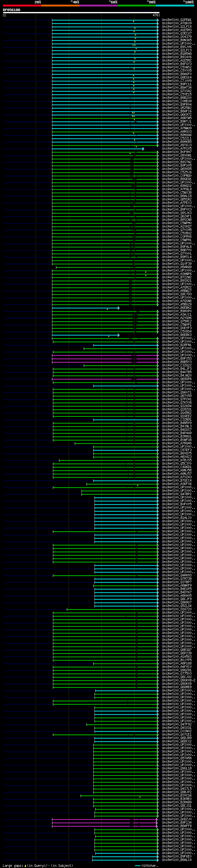Select the UniRef100_C0PNQ0 label
The height and width of the screenshot is (868, 197).
(176, 176)
